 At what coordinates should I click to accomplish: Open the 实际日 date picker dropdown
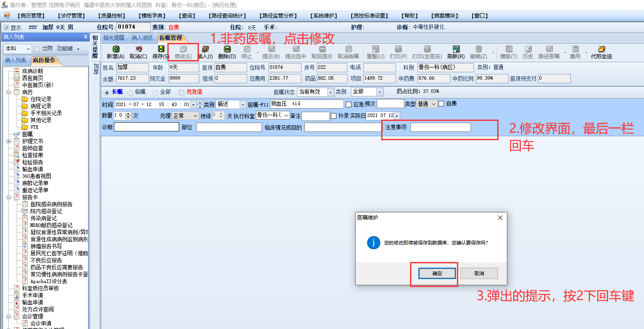(396, 116)
